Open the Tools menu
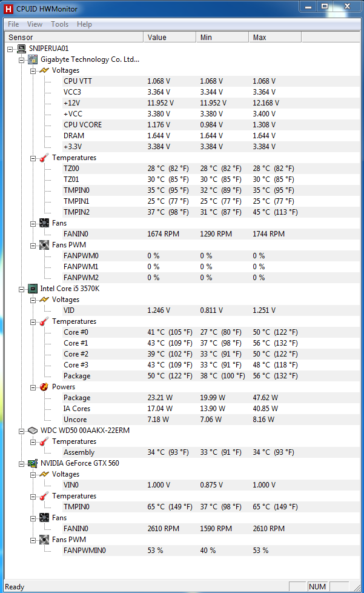This screenshot has height=593, width=364. point(60,24)
